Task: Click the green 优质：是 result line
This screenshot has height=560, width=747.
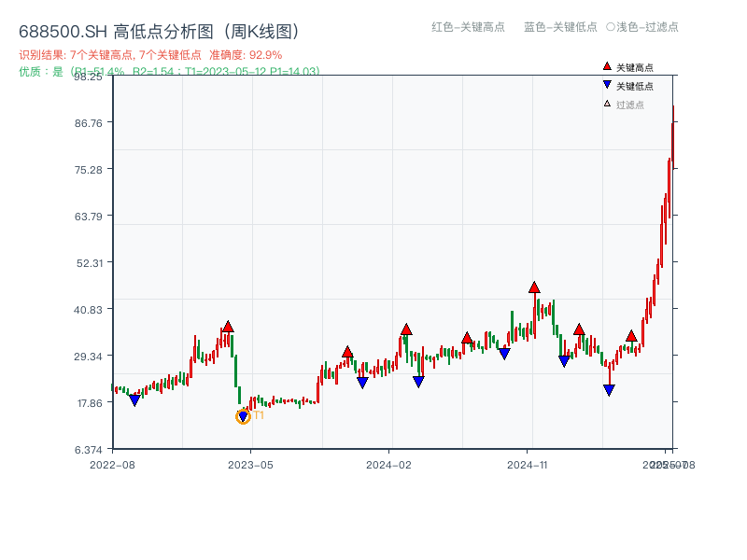Action: click(x=169, y=72)
